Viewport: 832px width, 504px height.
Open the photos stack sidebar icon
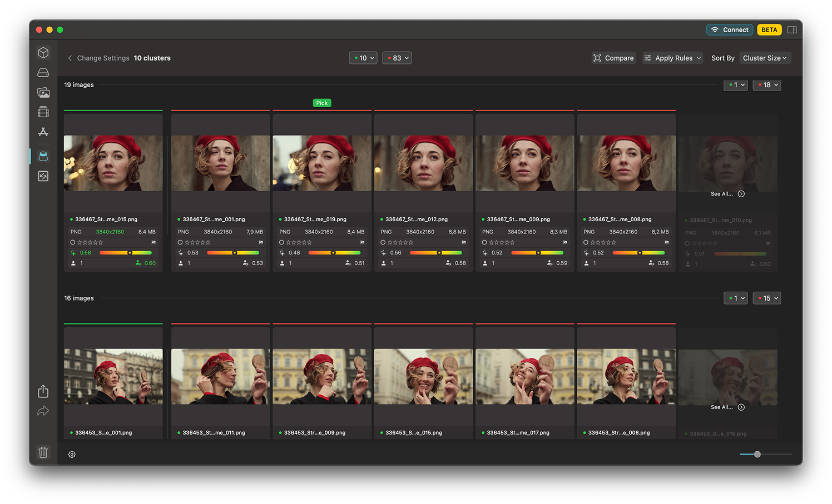43,93
